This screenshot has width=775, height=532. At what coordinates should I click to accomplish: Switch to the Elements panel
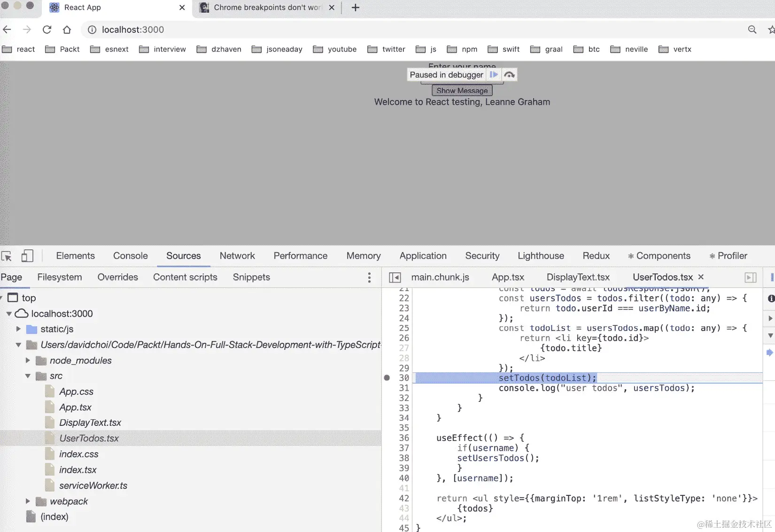click(x=75, y=256)
